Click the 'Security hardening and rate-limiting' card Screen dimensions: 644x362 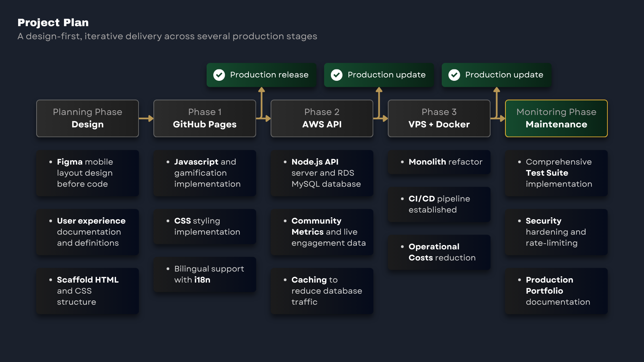pos(556,232)
